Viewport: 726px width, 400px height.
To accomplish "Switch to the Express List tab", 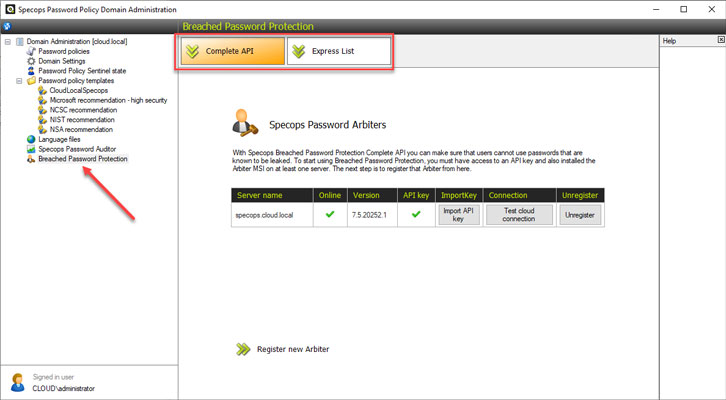I will point(336,51).
